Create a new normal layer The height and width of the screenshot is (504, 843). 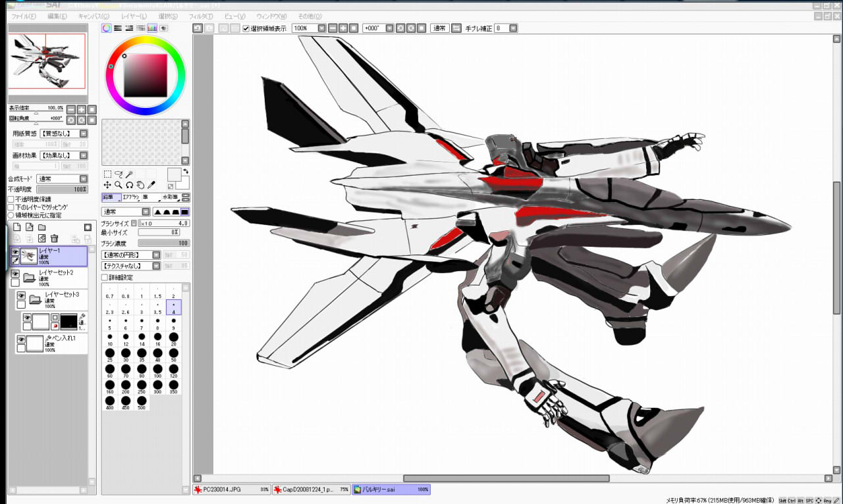pyautogui.click(x=18, y=227)
